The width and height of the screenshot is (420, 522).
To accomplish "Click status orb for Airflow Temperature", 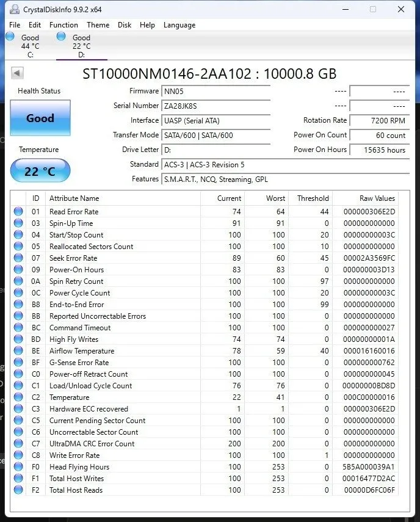I will [x=18, y=350].
